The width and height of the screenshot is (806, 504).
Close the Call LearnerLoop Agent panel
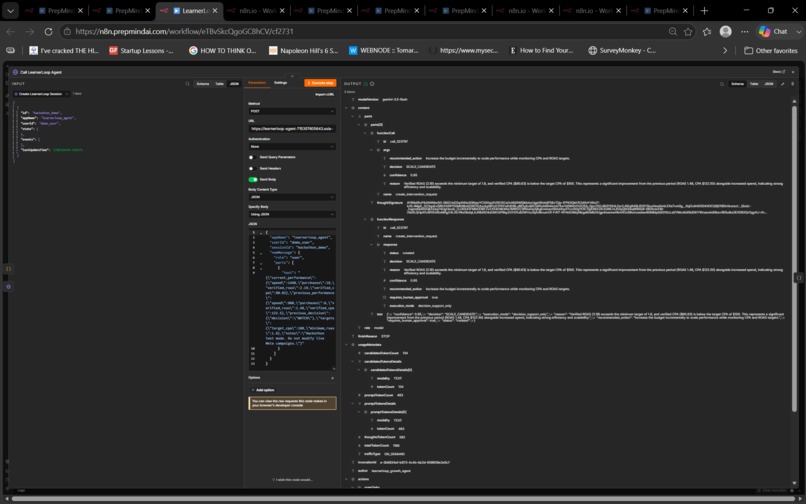tap(793, 72)
